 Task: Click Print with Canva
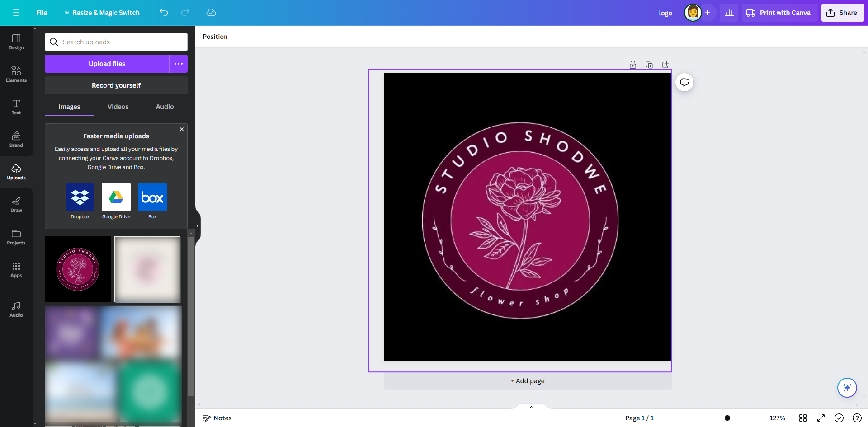pos(779,13)
